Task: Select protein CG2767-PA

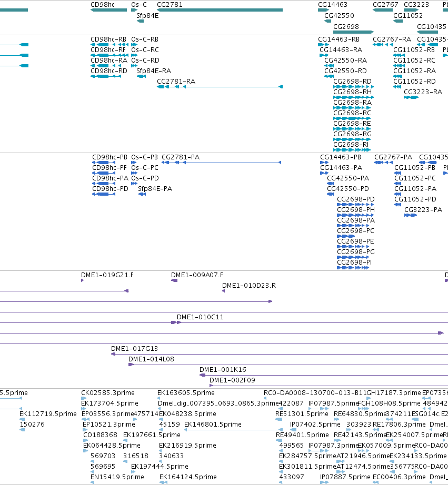Action: (x=383, y=163)
